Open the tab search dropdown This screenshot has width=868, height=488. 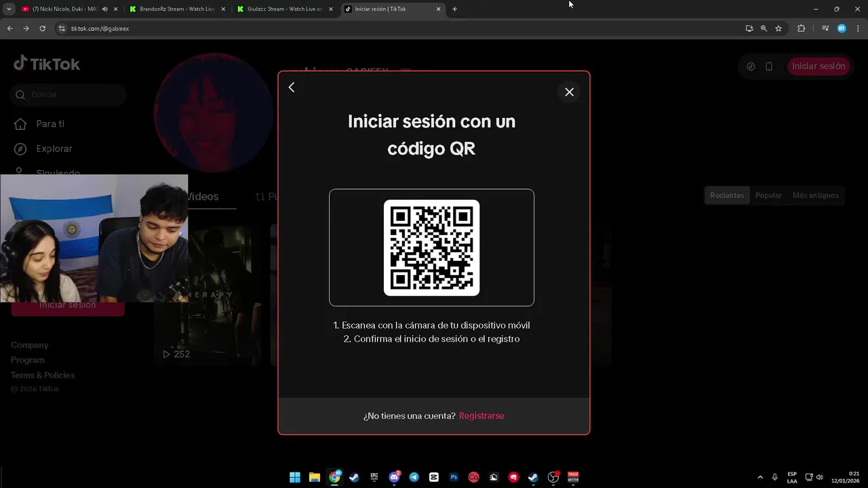click(x=9, y=9)
